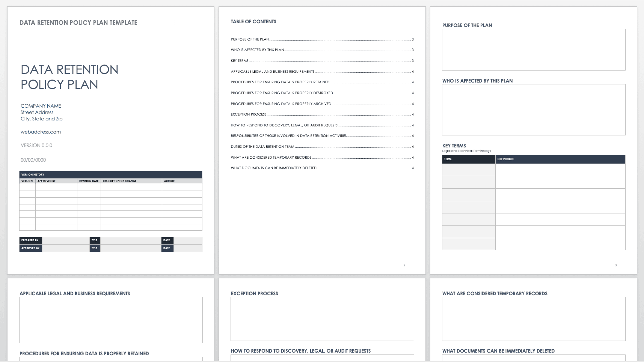The image size is (644, 362).
Task: Click the Who Is Affected By This Plan box
Action: point(533,110)
